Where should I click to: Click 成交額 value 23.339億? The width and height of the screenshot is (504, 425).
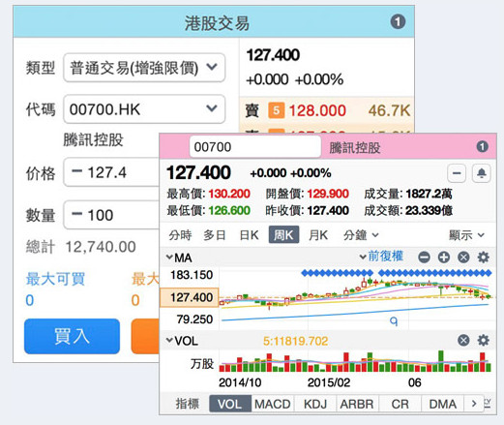click(x=429, y=210)
